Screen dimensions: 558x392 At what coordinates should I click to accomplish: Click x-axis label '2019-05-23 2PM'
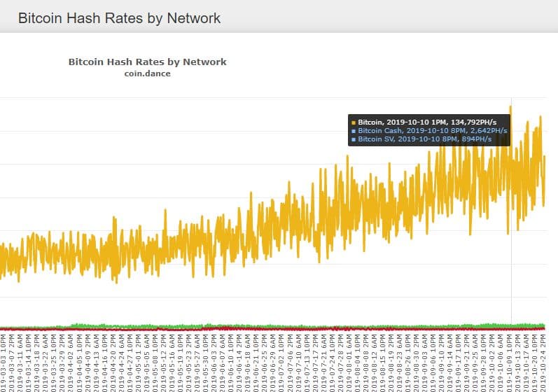click(189, 363)
